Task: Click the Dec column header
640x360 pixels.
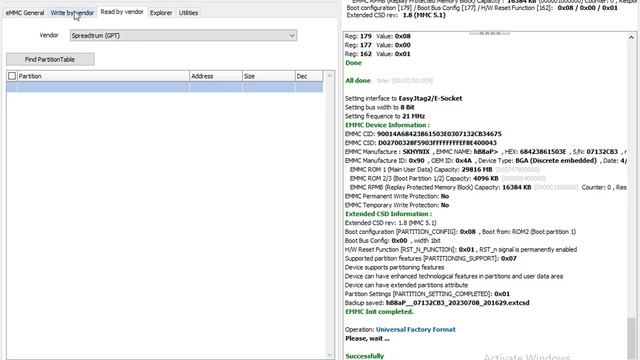Action: coord(309,76)
